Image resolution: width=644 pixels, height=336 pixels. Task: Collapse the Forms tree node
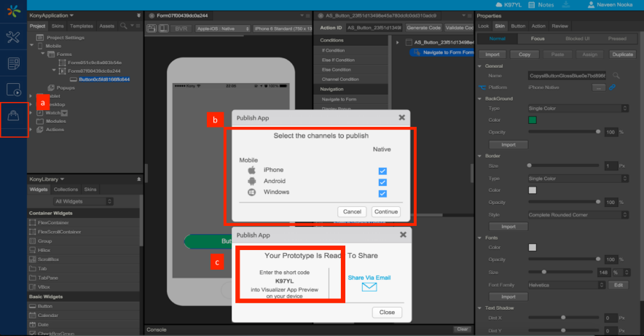pyautogui.click(x=43, y=54)
